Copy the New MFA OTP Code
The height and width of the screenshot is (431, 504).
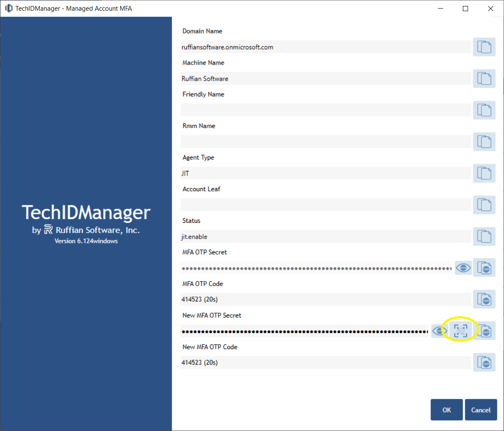[484, 363]
